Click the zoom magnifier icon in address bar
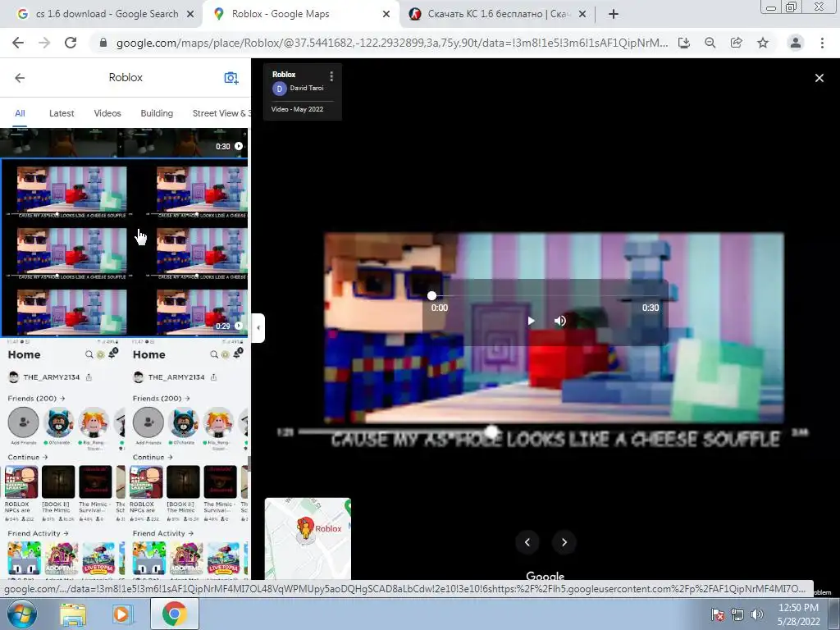Viewport: 840px width, 630px height. pyautogui.click(x=710, y=43)
